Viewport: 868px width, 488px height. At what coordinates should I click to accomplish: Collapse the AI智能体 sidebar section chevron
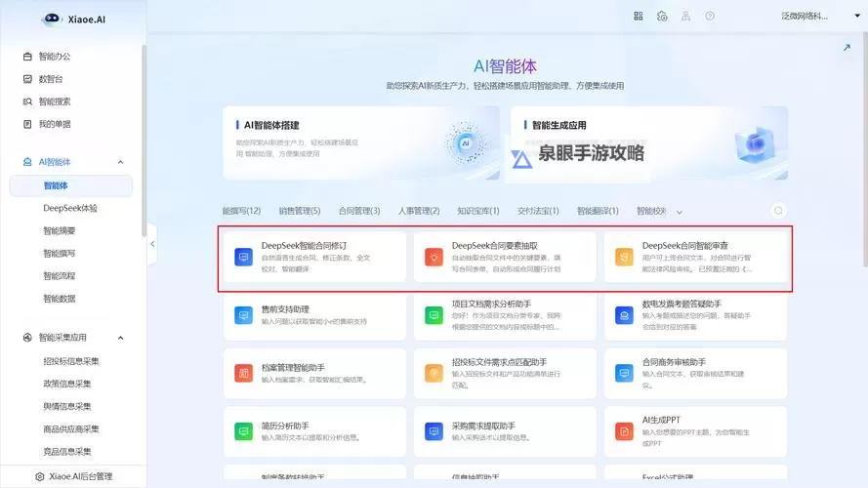121,162
